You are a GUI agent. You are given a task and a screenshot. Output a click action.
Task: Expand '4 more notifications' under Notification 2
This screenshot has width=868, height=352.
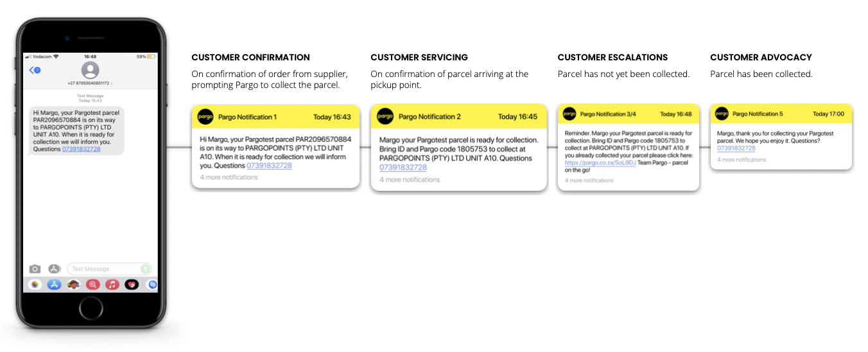(410, 179)
